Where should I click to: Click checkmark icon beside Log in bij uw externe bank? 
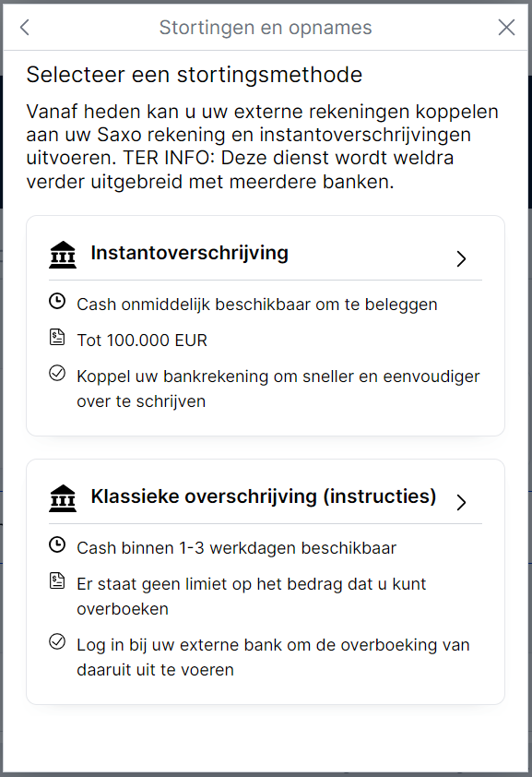point(57,641)
